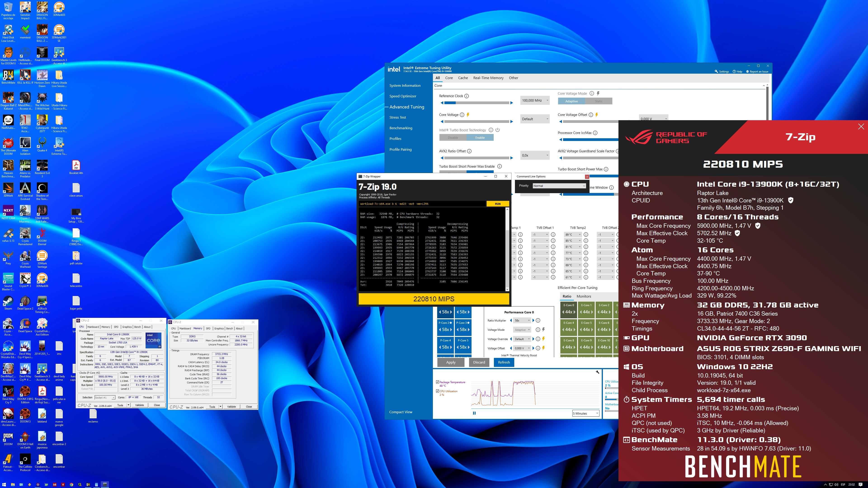Switch to the Real-Time Memory tab

pos(488,78)
